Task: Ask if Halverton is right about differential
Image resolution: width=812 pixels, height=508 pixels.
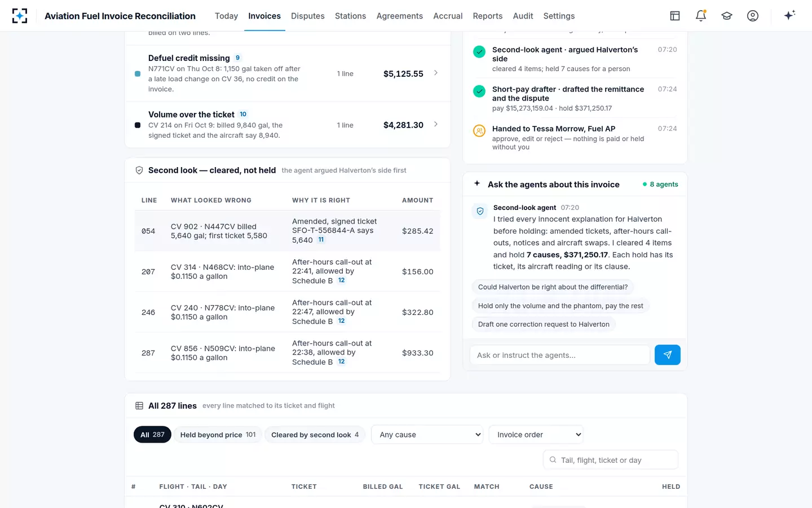Action: coord(553,287)
